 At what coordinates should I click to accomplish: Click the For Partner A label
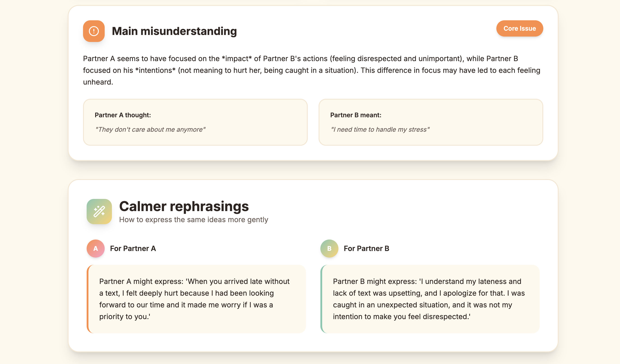pos(133,248)
